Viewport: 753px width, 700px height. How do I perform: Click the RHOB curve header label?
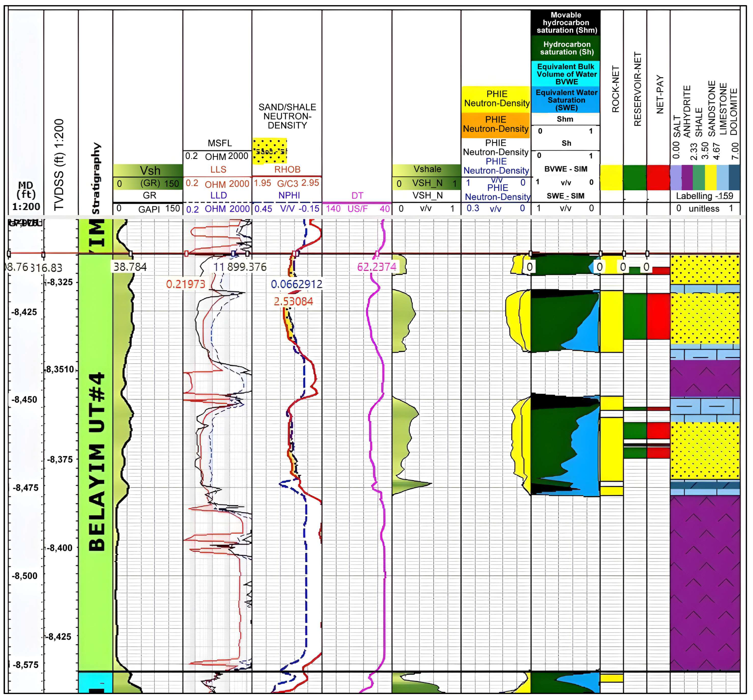coord(287,170)
